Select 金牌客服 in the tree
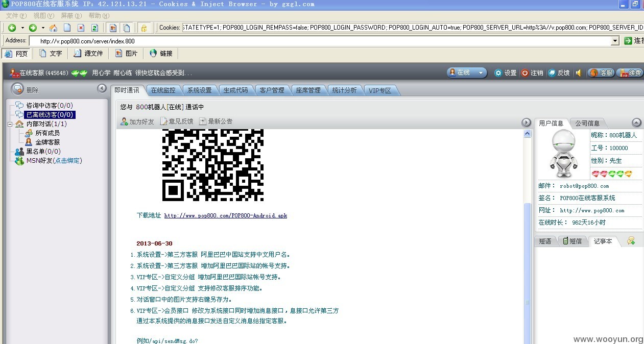This screenshot has height=344, width=644. click(47, 142)
